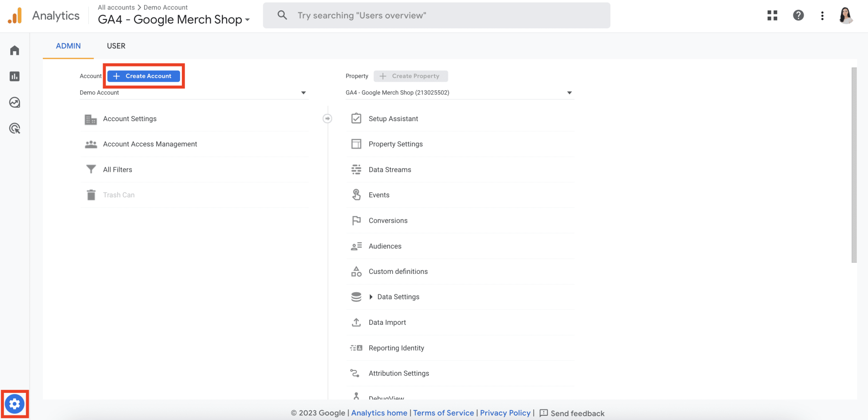Open the Help question mark icon
The height and width of the screenshot is (420, 868).
click(x=798, y=16)
